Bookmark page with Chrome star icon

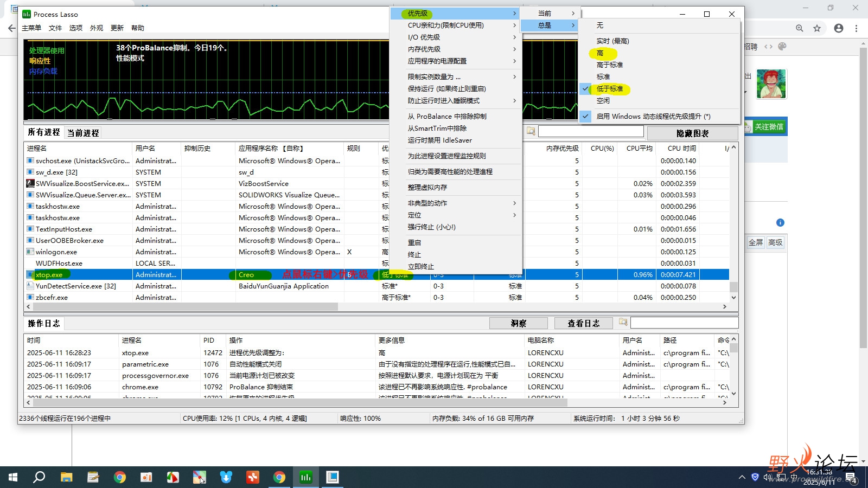click(817, 28)
